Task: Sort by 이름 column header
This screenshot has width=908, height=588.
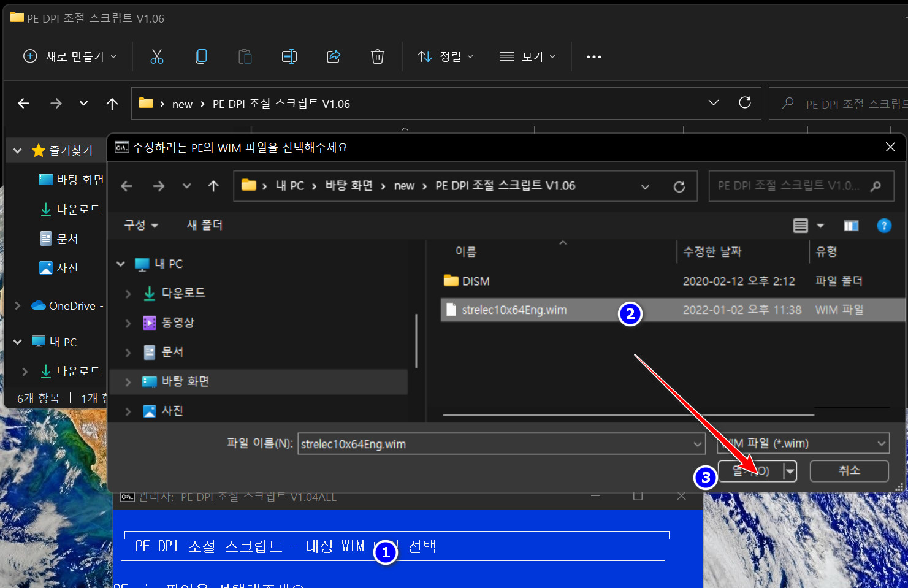Action: pos(466,251)
